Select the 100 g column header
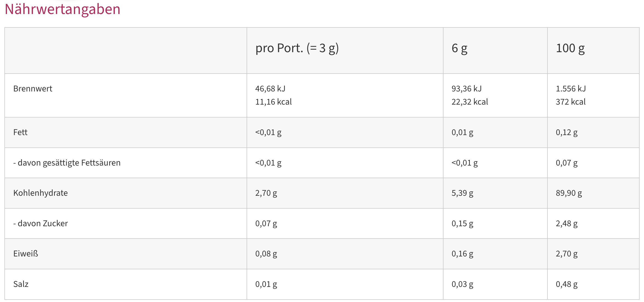 tap(570, 48)
